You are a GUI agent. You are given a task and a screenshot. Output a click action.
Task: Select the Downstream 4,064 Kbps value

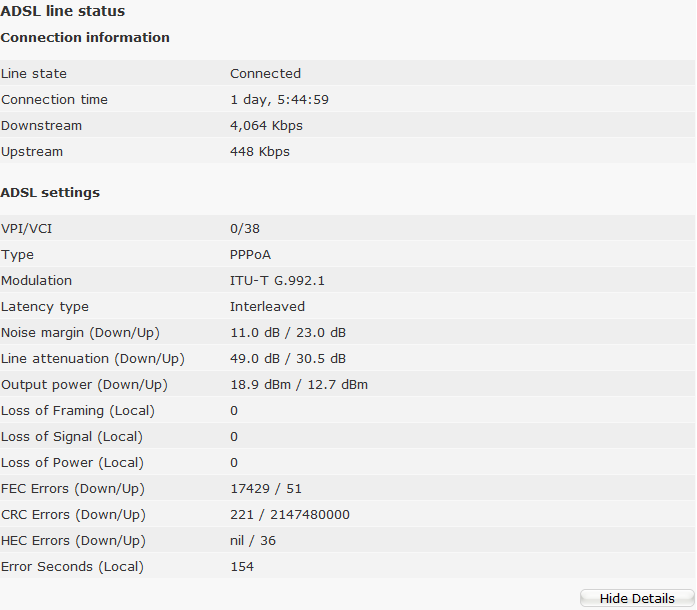[266, 125]
